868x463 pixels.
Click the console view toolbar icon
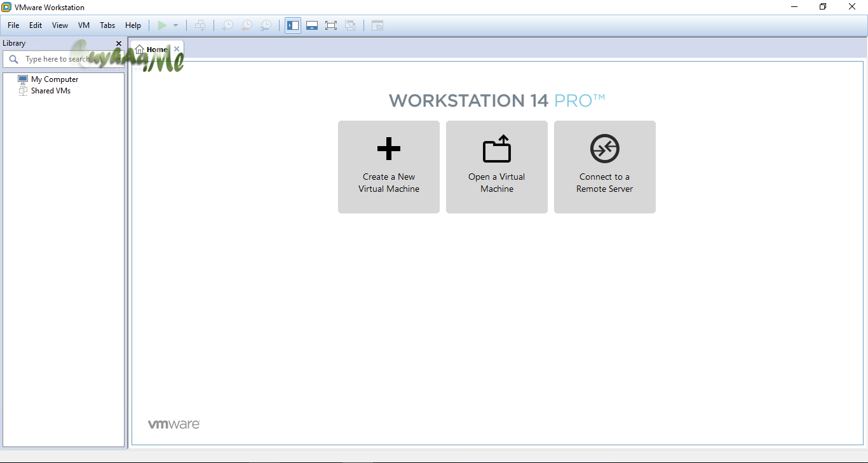point(377,25)
